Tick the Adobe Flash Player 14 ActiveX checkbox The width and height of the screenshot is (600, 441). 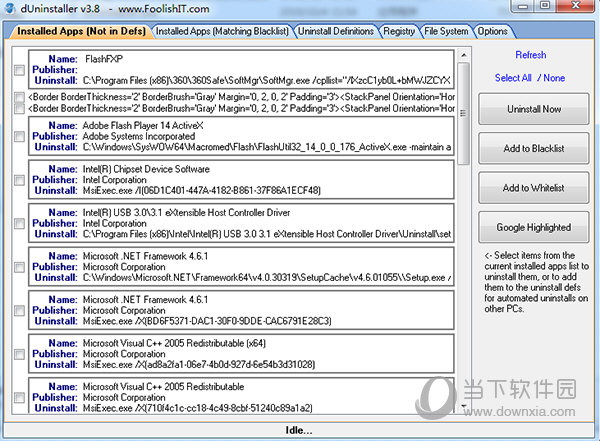coord(19,136)
